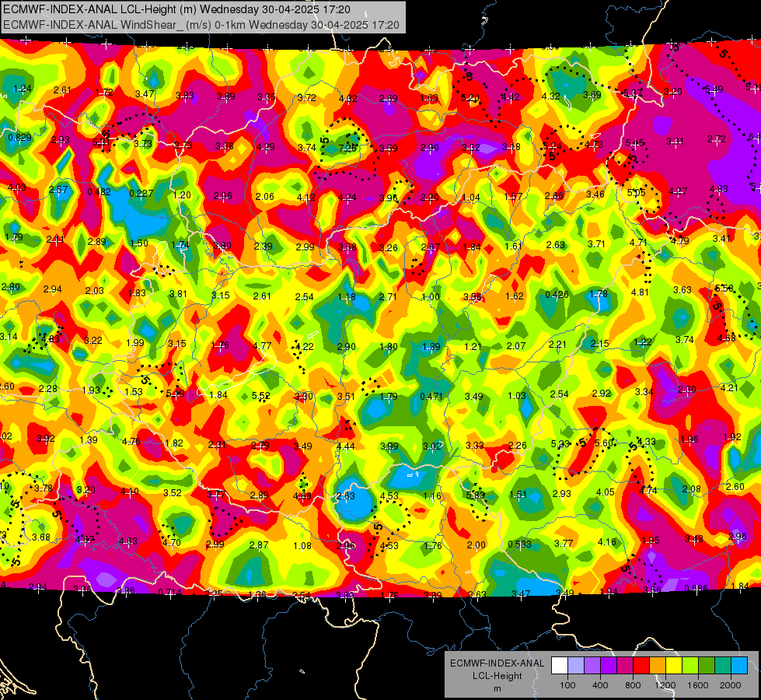Click the legend tick label 400
The image size is (761, 700).
(600, 685)
